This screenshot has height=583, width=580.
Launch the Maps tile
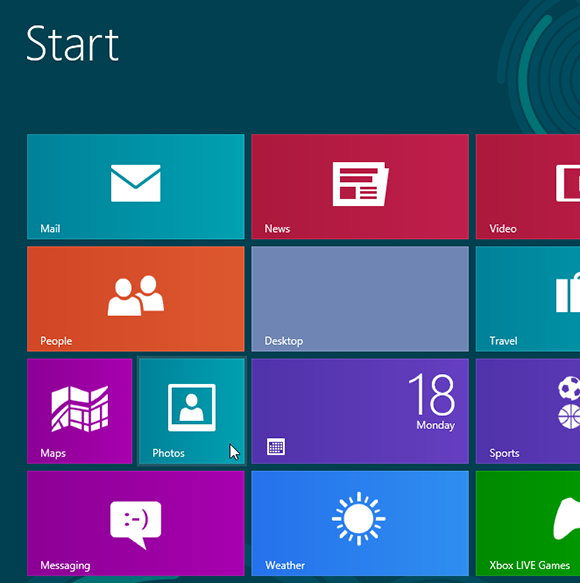coord(80,411)
